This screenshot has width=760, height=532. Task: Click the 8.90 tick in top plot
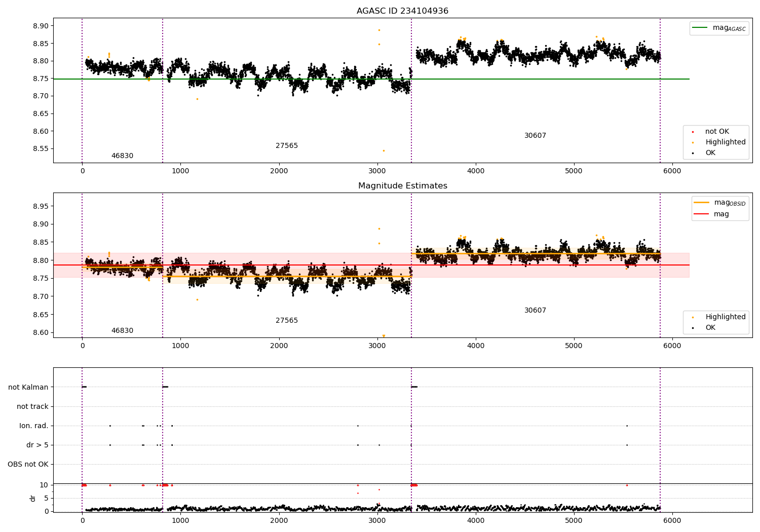pyautogui.click(x=40, y=26)
